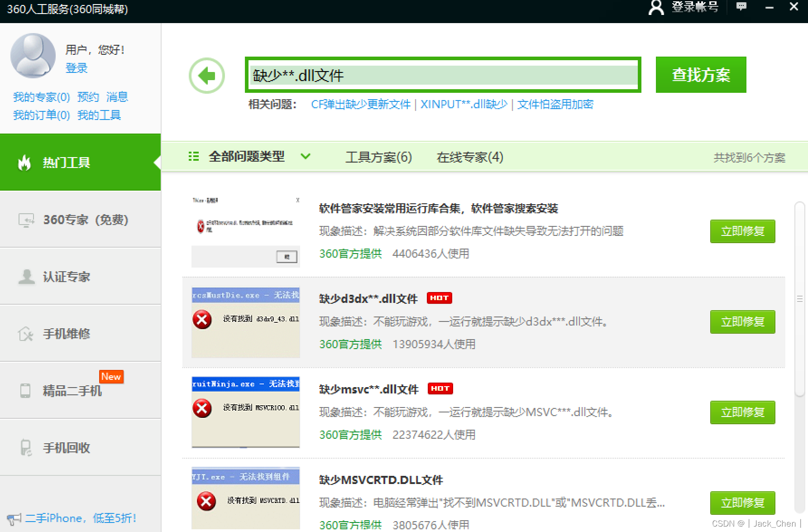The height and width of the screenshot is (532, 808).
Task: Expand the 全部问题类型 dropdown chevron
Action: [x=306, y=157]
